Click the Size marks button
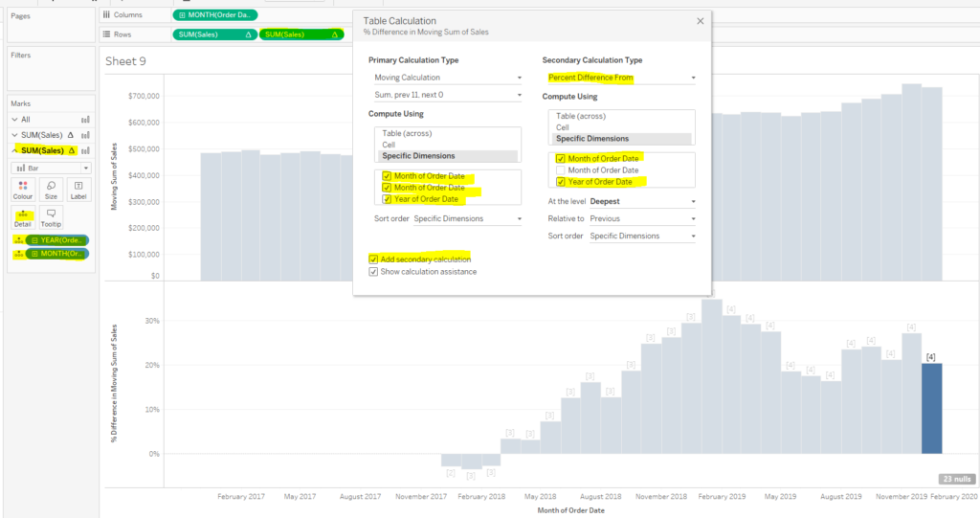This screenshot has height=518, width=980. pos(51,189)
